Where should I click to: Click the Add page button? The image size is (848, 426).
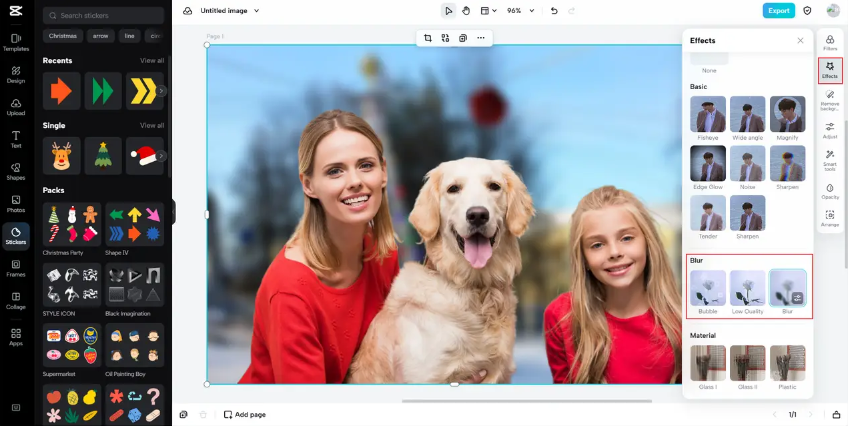point(245,415)
